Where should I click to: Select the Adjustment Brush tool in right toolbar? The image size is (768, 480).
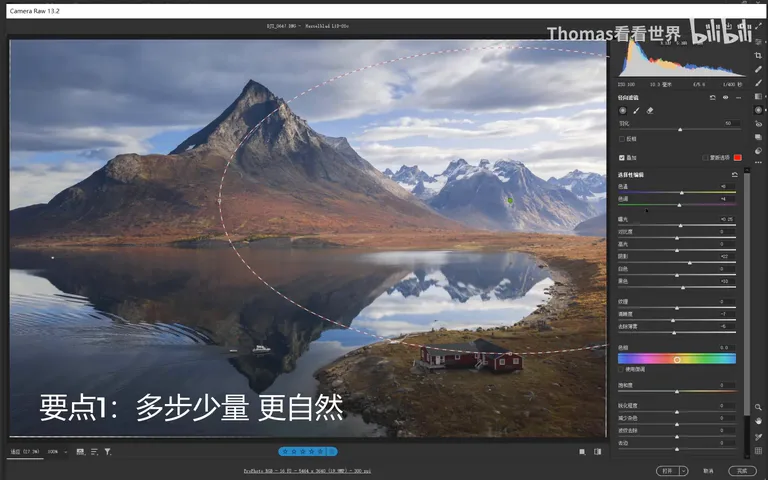758,83
